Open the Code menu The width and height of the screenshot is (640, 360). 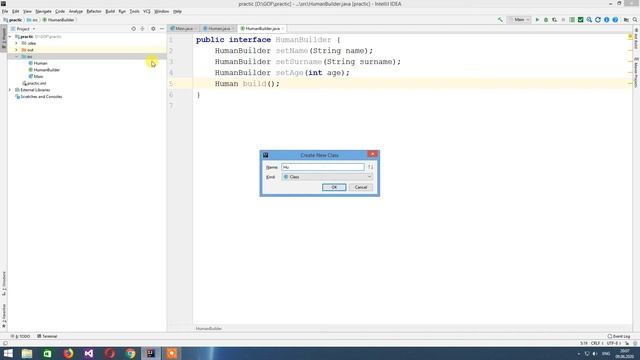click(x=60, y=11)
